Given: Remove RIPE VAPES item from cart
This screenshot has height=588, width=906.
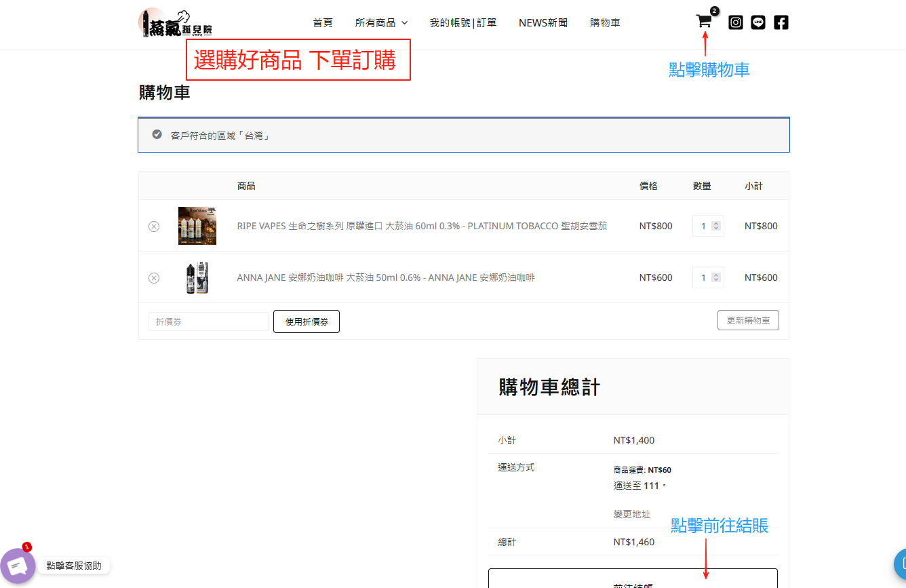Looking at the screenshot, I should pyautogui.click(x=154, y=227).
